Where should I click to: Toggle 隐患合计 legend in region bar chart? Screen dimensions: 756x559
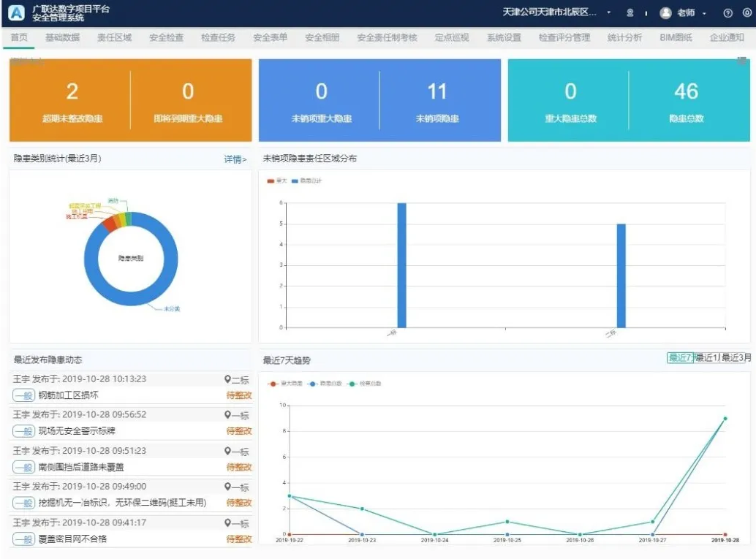click(306, 180)
